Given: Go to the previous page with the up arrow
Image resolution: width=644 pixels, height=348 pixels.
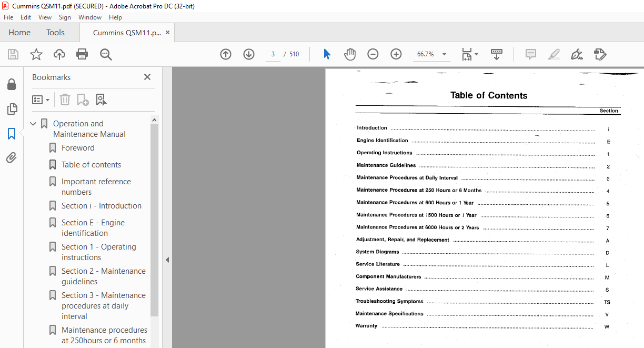Looking at the screenshot, I should coord(226,54).
